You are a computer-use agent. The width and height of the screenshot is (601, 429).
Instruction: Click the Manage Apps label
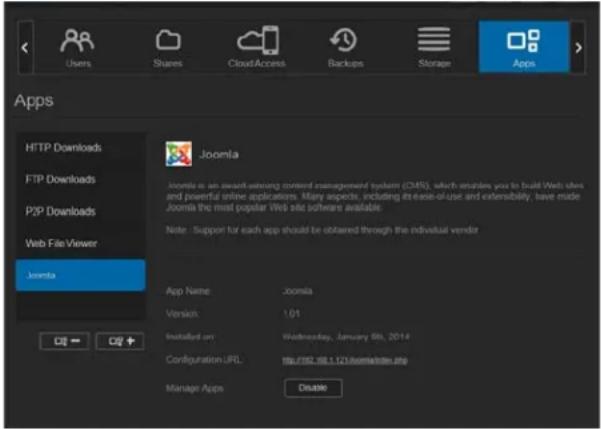click(x=195, y=388)
